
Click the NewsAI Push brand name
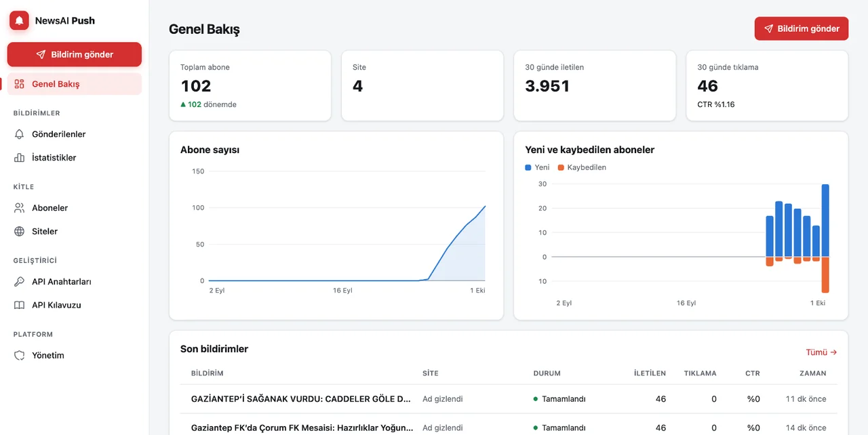click(x=65, y=20)
